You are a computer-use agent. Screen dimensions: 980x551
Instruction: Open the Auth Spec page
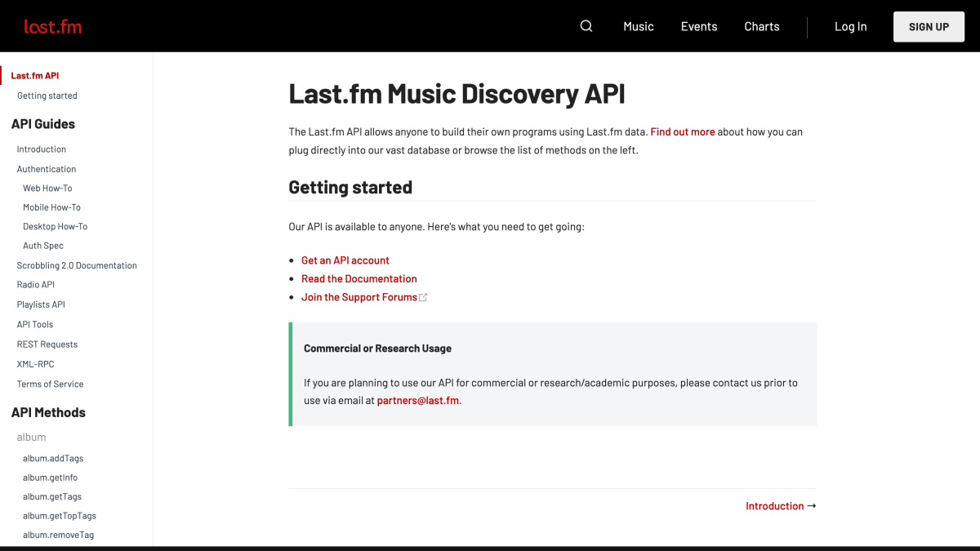(43, 246)
